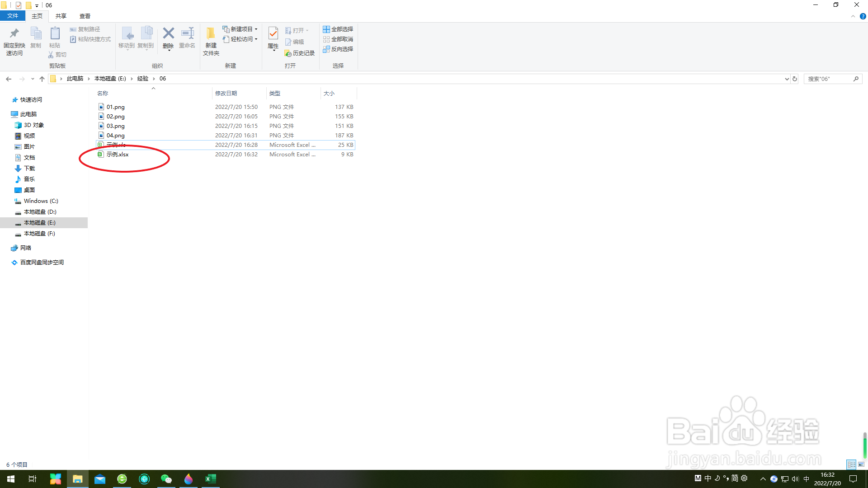The image size is (868, 488).
Task: Click the History (历史记录) icon
Action: coord(300,53)
